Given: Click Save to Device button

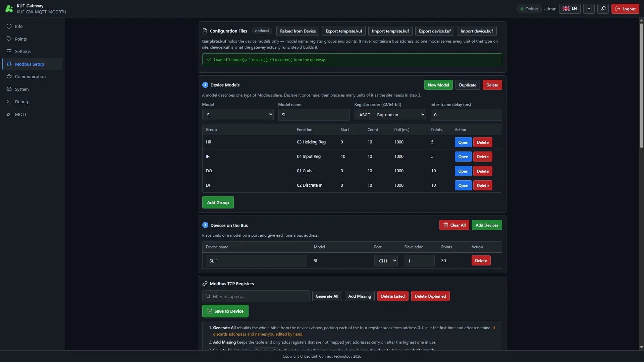Looking at the screenshot, I should coord(225,311).
